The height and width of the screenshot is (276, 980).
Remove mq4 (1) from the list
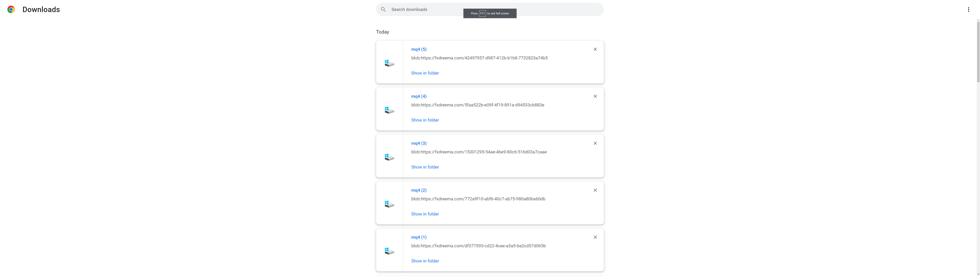pos(595,237)
